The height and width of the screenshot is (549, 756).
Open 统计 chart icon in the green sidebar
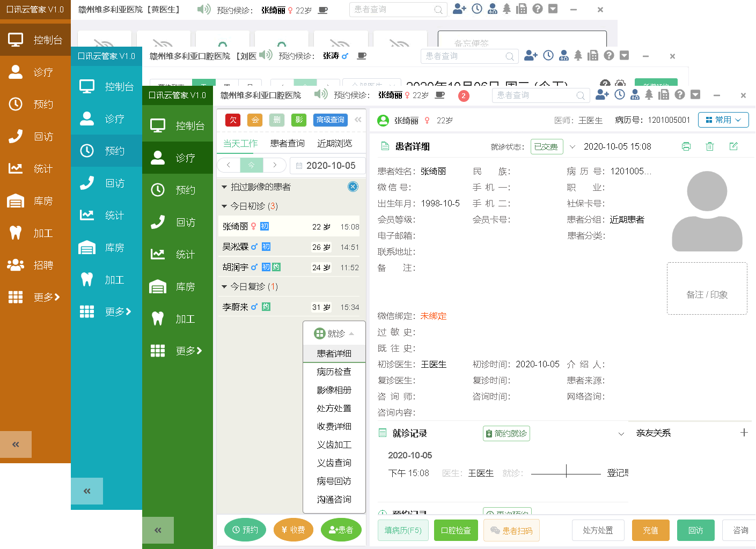point(158,254)
